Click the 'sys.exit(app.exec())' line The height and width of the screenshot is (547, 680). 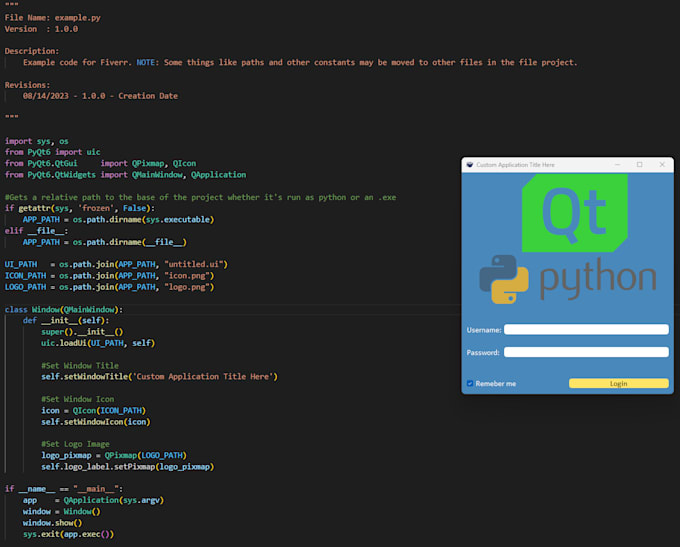tap(69, 534)
